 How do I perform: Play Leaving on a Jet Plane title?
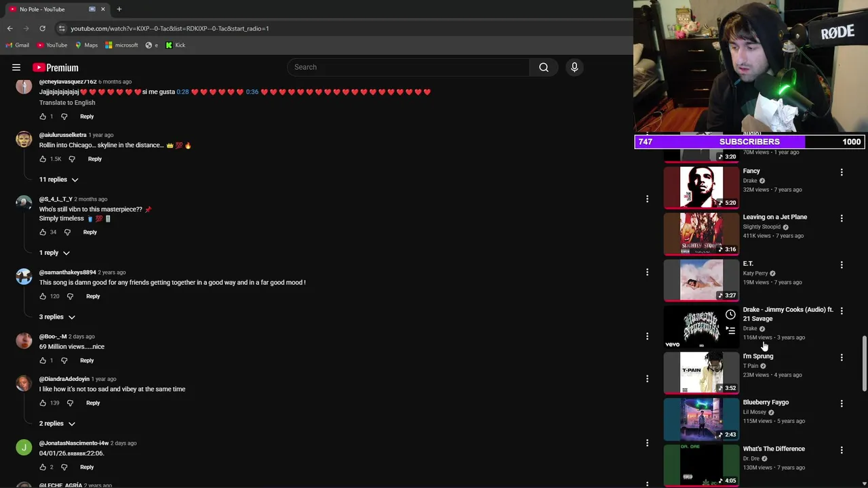775,217
